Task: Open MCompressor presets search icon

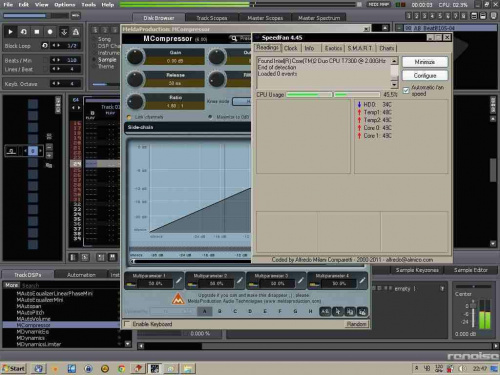Action: click(234, 39)
